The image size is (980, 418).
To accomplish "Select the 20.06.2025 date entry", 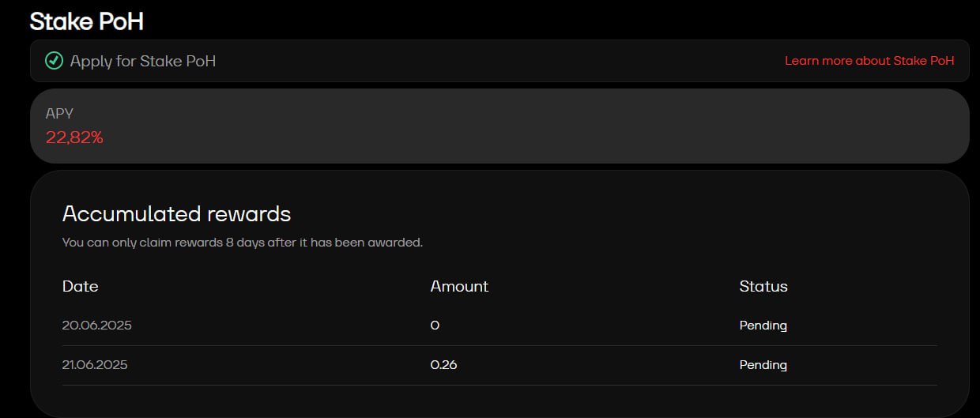I will click(96, 326).
